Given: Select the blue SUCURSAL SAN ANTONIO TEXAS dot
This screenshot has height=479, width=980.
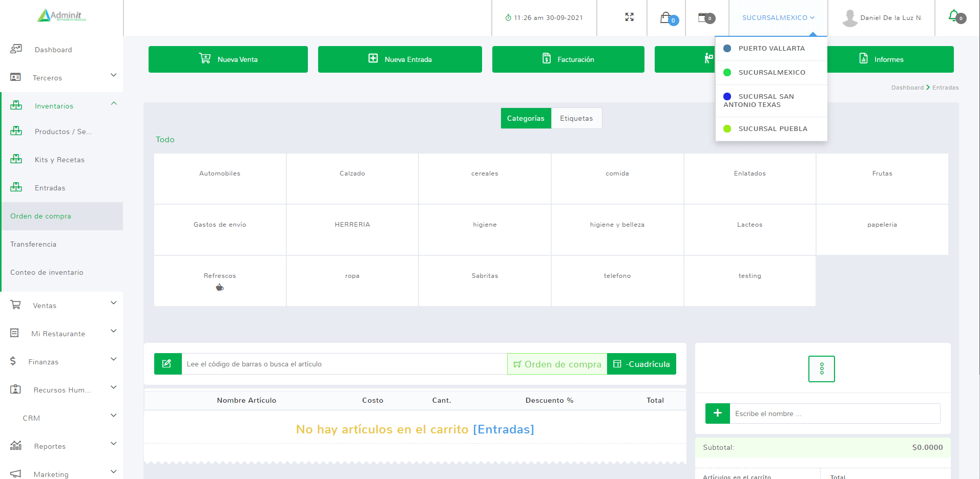Looking at the screenshot, I should point(727,97).
